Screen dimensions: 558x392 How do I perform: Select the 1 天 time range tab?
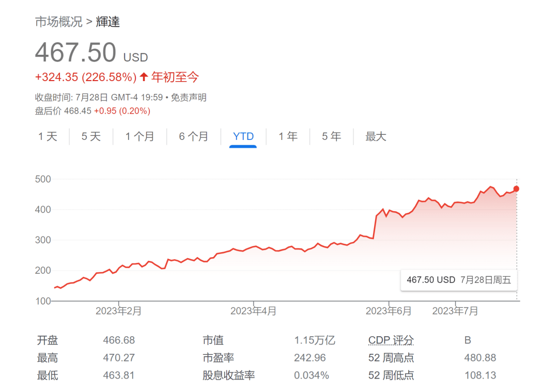tap(48, 136)
